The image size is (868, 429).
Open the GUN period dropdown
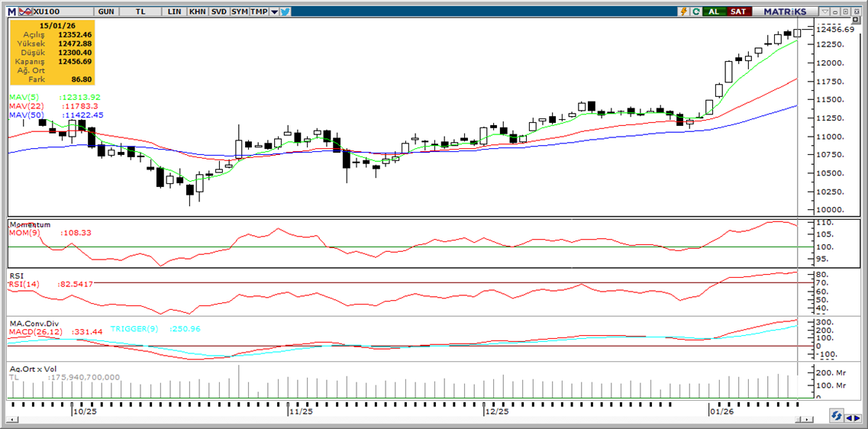(107, 11)
